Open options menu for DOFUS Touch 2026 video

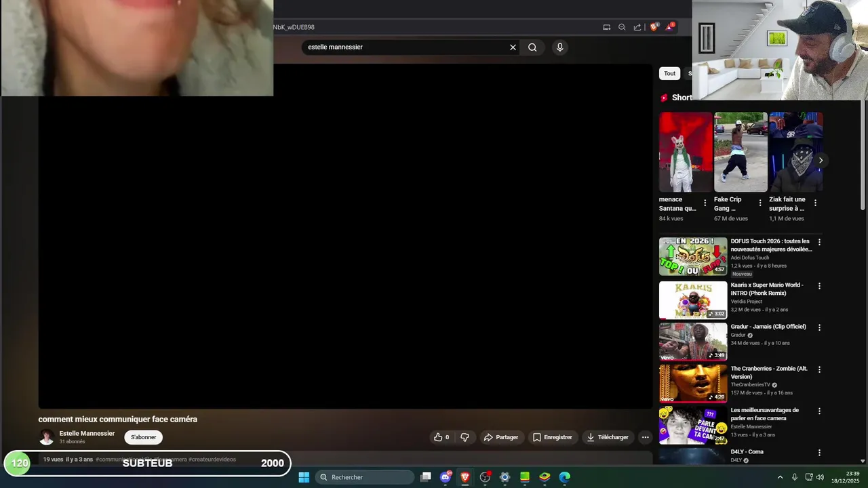819,242
